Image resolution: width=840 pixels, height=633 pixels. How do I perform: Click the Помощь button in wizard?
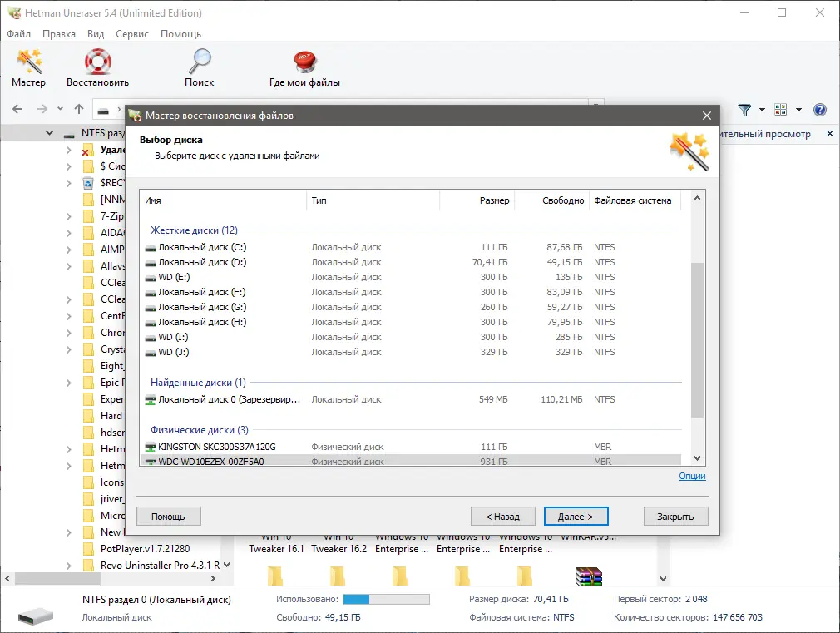pyautogui.click(x=168, y=517)
